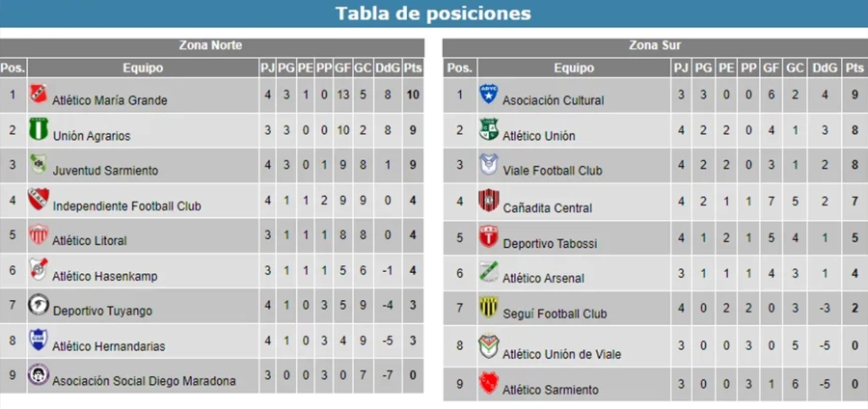Click the Atlético María Grande crest icon
Viewport: 868px width, 409px height.
coord(39,95)
